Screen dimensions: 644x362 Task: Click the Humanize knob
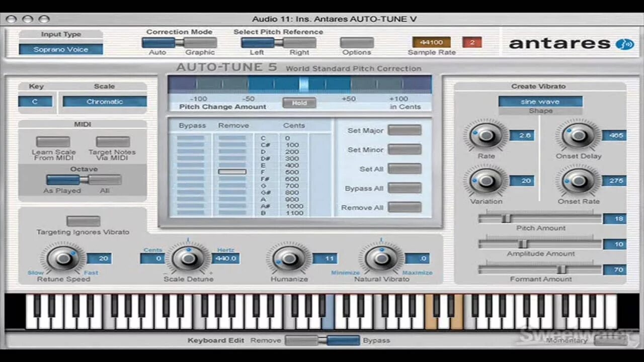(289, 258)
